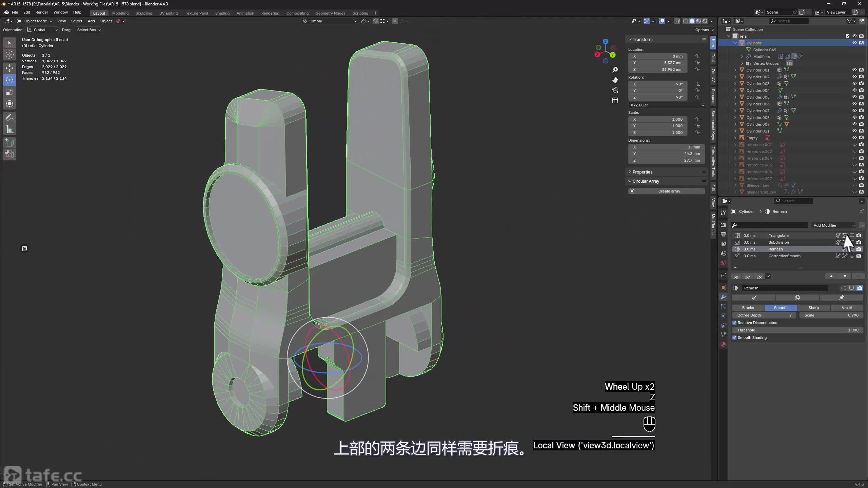Open the Render menu
This screenshot has width=868, height=488.
point(42,12)
